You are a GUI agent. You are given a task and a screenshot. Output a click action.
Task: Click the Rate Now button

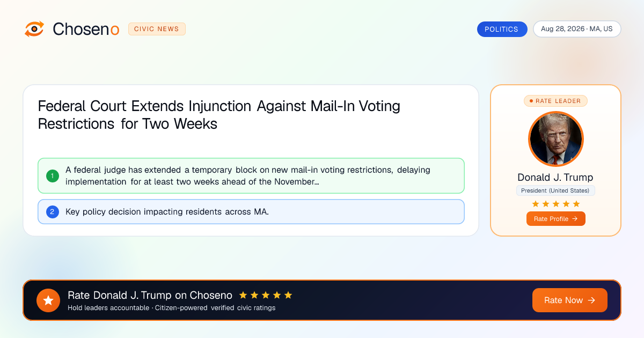point(570,300)
